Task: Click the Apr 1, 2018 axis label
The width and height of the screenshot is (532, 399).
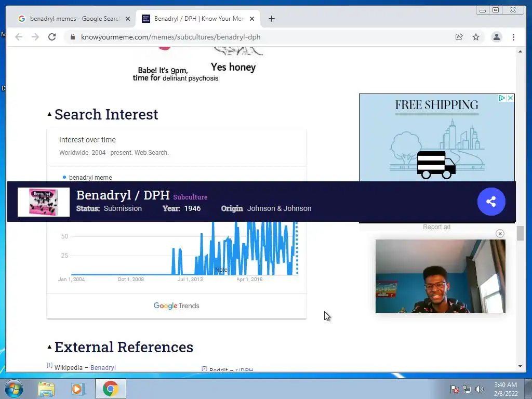Action: click(249, 279)
